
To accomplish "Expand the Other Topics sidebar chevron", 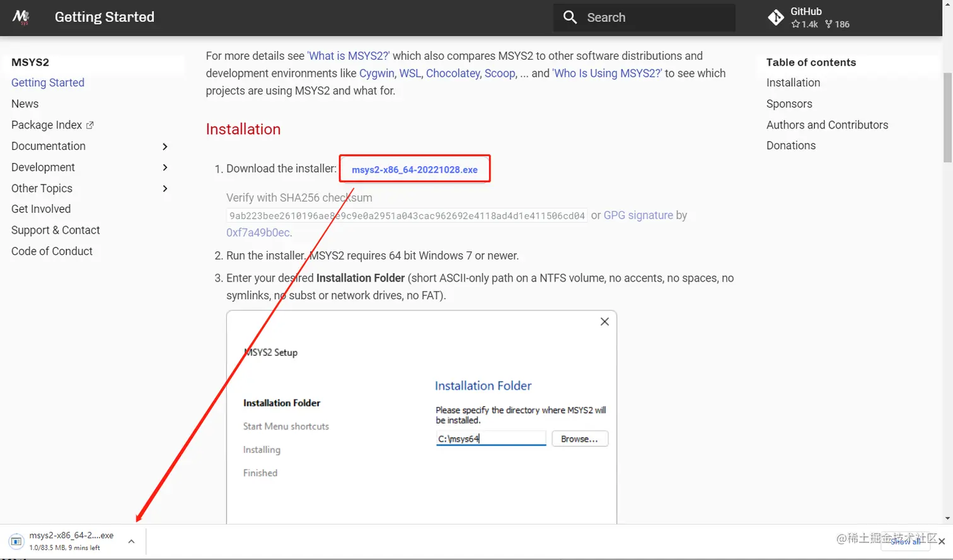I will (165, 188).
